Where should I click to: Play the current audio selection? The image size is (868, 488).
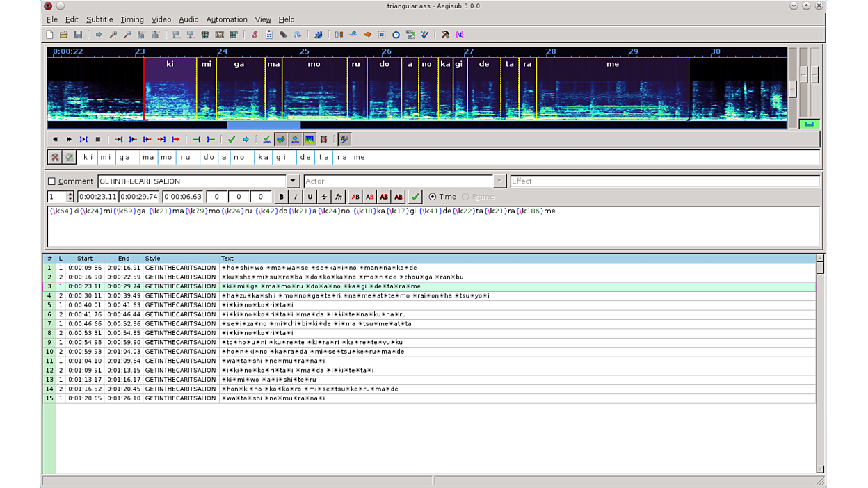click(x=83, y=139)
